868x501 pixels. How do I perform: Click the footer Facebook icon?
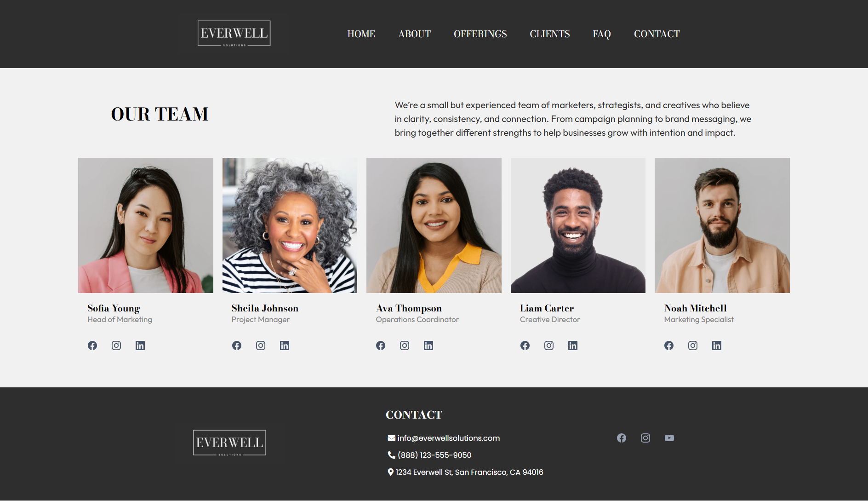tap(622, 438)
